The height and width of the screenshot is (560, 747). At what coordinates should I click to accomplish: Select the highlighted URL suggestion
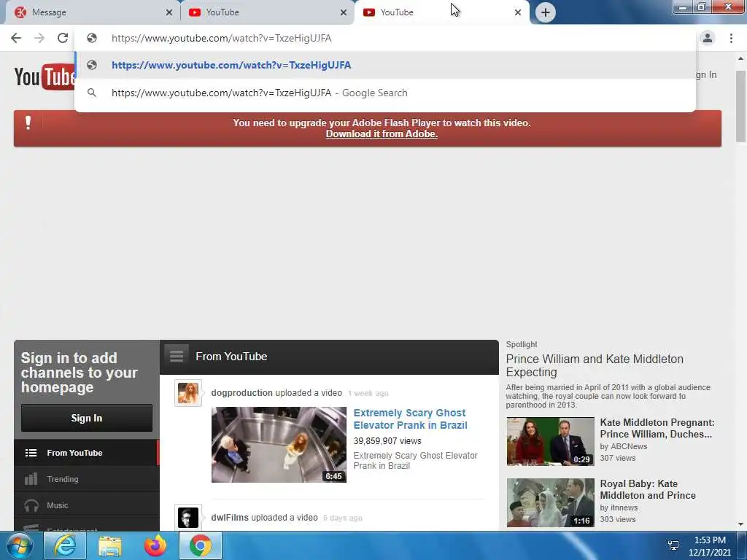(x=385, y=65)
